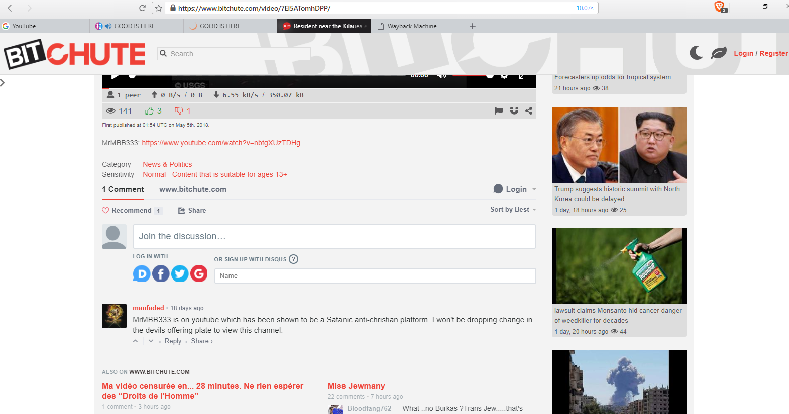Flag this video
This screenshot has height=414, width=789.
point(499,111)
